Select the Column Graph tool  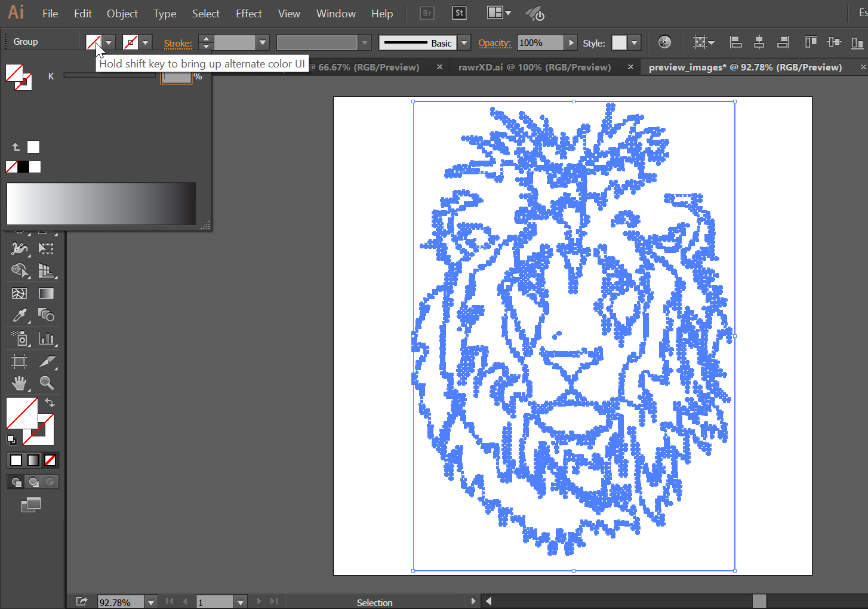pyautogui.click(x=46, y=339)
